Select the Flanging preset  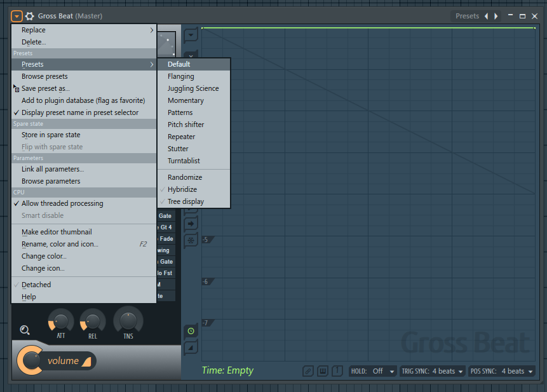coord(194,76)
